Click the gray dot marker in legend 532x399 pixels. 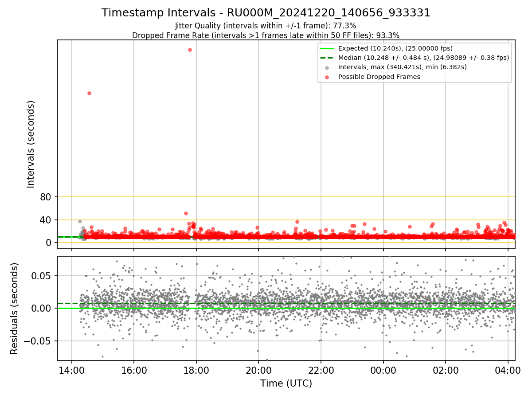point(327,67)
